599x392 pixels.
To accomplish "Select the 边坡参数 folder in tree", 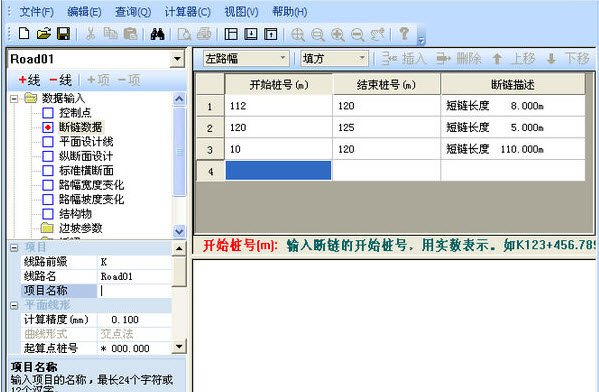I will [71, 228].
